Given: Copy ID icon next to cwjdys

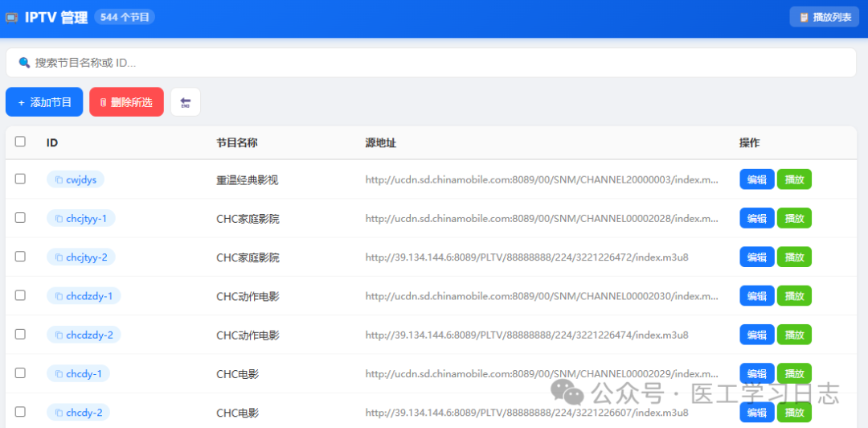Looking at the screenshot, I should 59,179.
